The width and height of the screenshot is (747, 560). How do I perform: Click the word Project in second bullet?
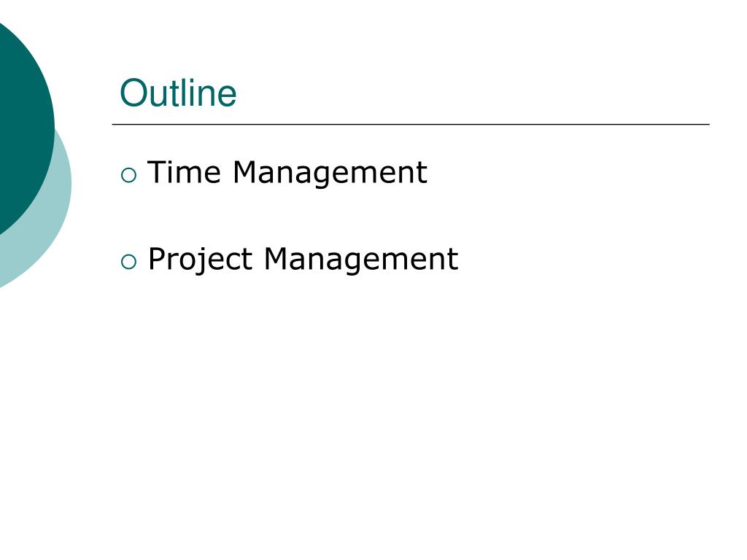point(200,260)
